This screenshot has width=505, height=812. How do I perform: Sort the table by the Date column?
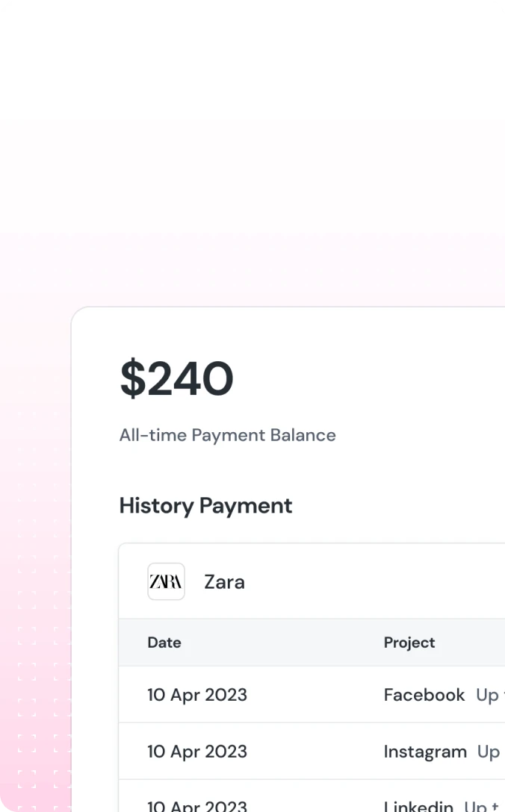pos(164,643)
